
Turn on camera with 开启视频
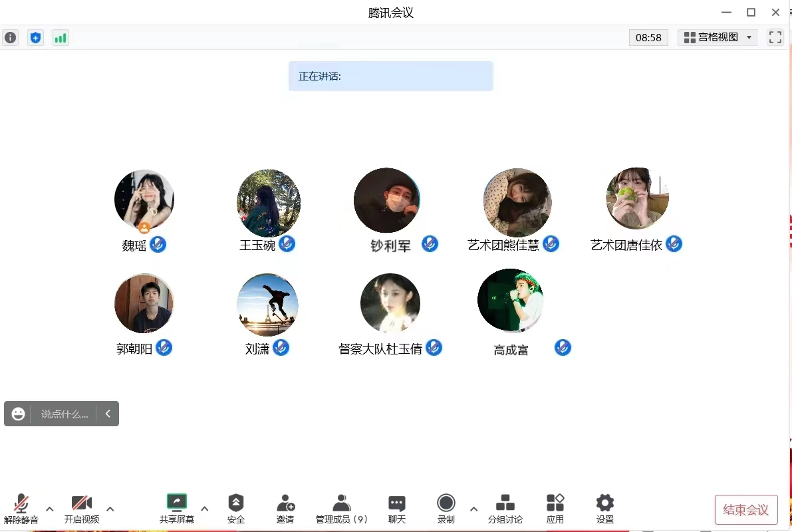[x=82, y=509]
